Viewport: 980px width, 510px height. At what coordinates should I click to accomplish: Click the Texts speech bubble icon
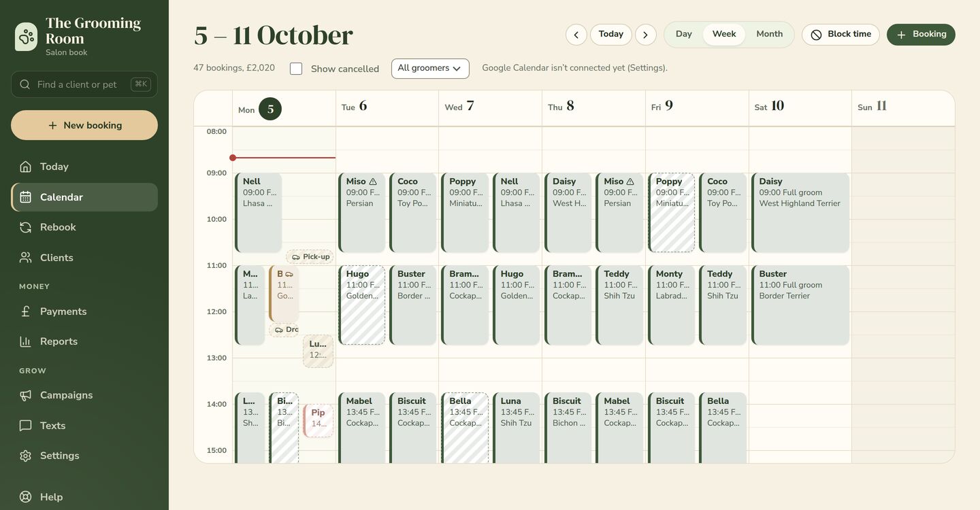coord(25,426)
